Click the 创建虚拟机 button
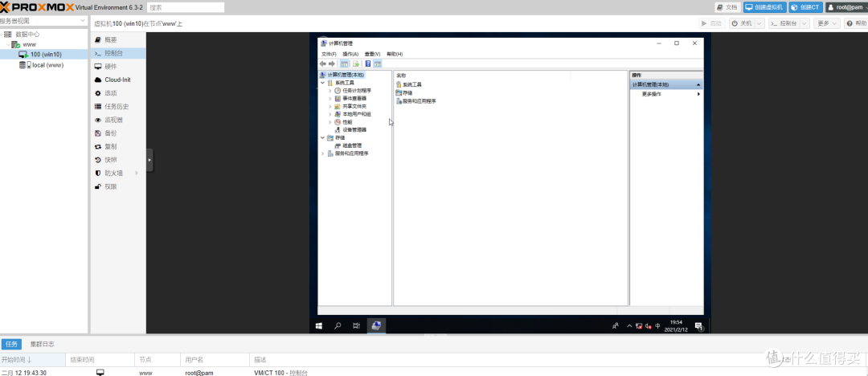The image size is (868, 376). 764,7
